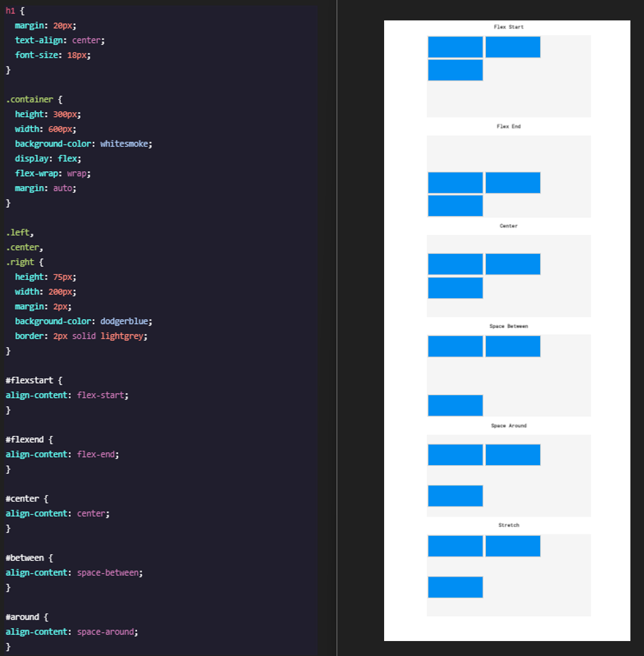
Task: Click the "h1 {" selector line
Action: click(x=15, y=11)
